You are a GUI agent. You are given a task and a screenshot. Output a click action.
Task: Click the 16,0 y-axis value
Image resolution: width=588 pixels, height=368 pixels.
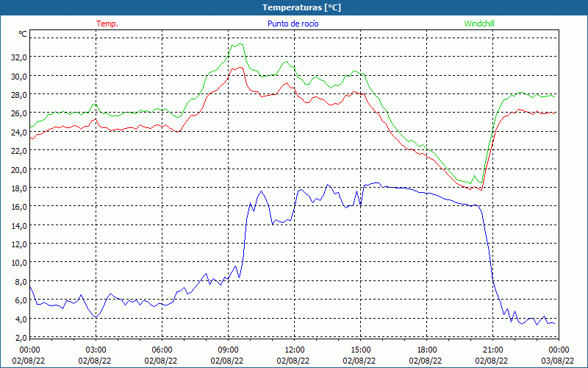coord(19,207)
